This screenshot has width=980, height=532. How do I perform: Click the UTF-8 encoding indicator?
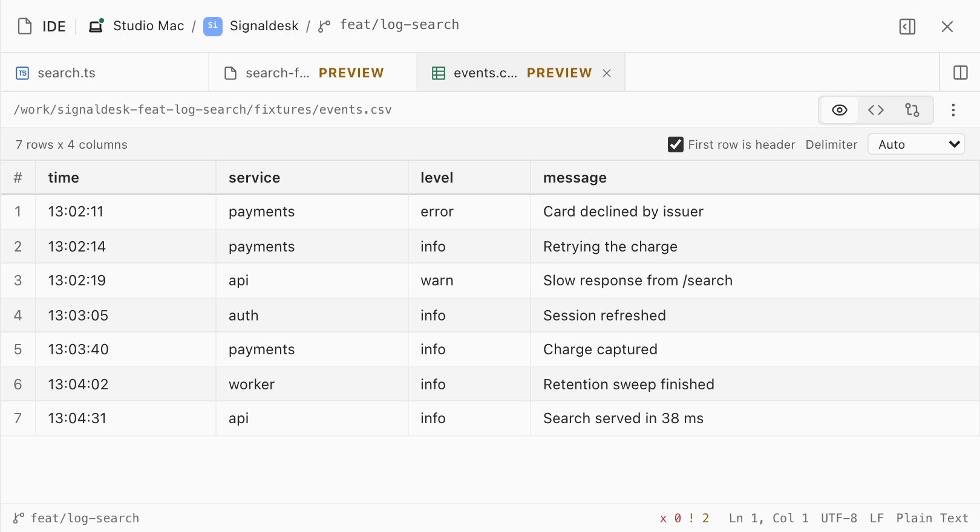tap(839, 518)
